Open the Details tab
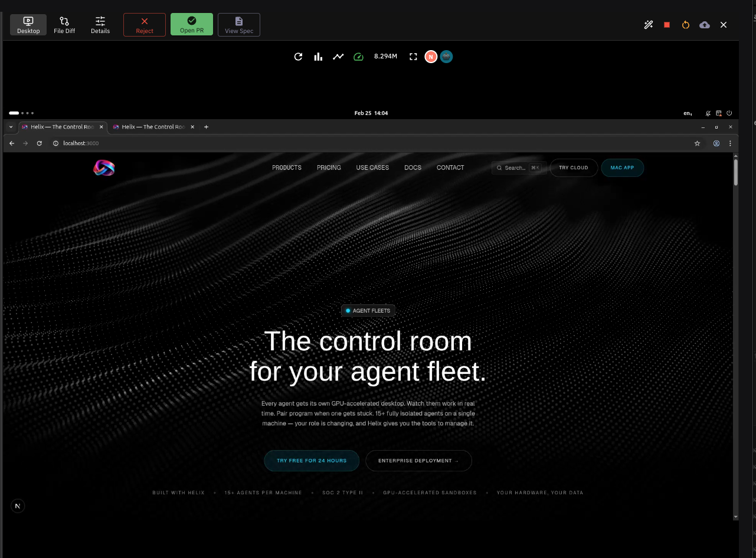The height and width of the screenshot is (558, 756). pos(100,25)
